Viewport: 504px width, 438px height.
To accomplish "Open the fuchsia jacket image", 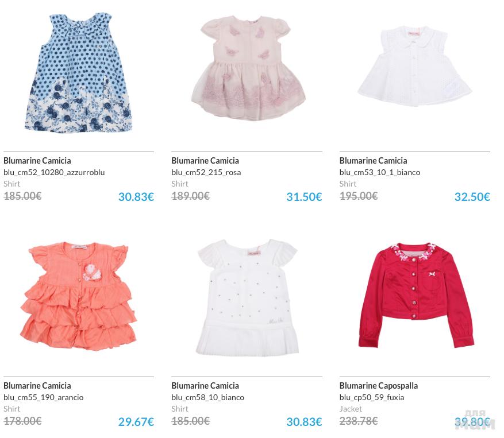I will click(416, 296).
